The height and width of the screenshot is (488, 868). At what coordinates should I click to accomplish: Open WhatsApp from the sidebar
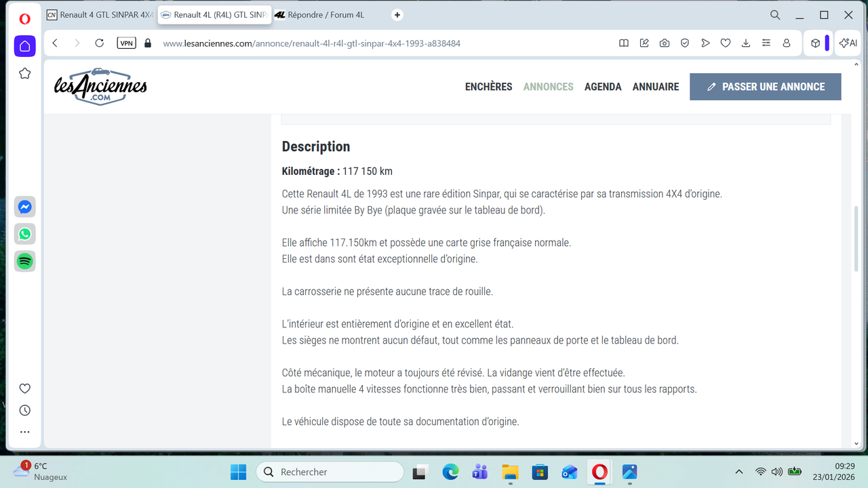point(24,234)
